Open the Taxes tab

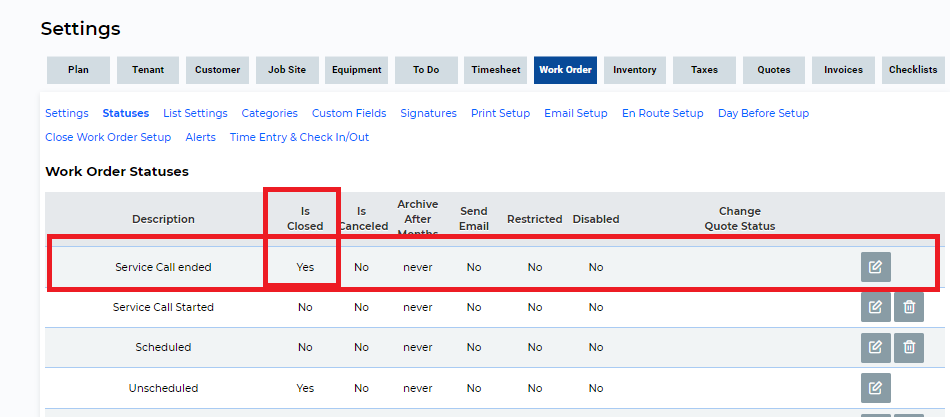coord(704,70)
